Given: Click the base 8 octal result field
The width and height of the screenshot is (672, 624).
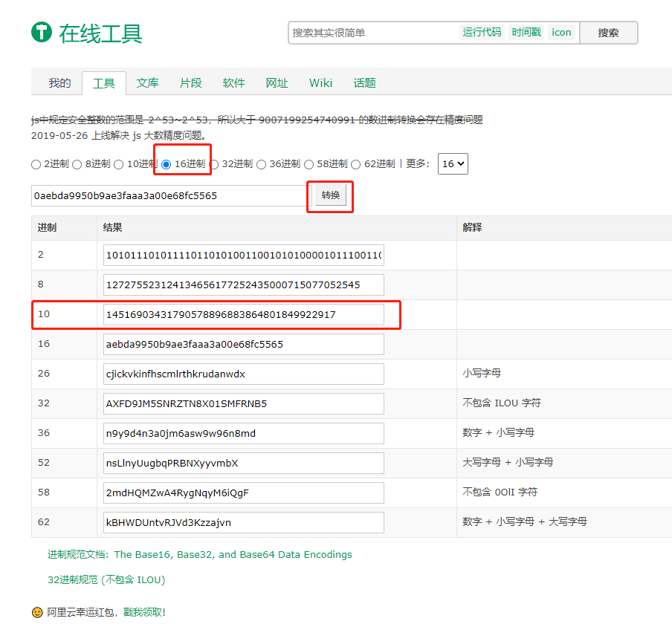Looking at the screenshot, I should 243,285.
